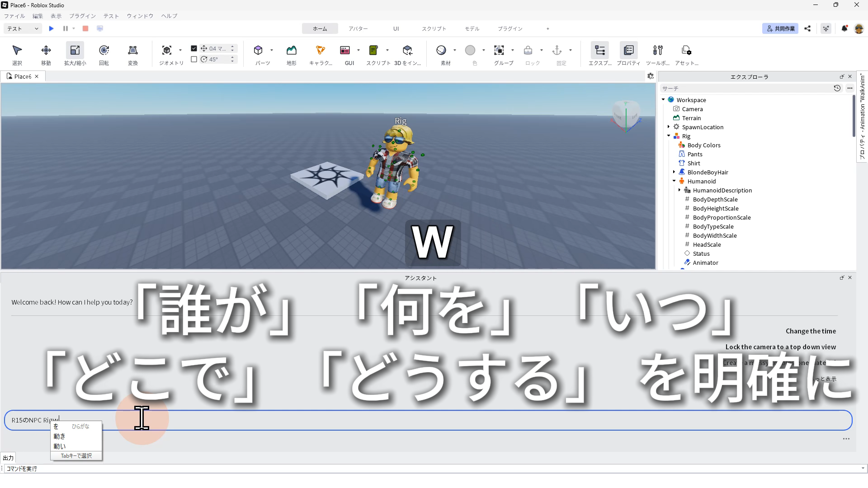Viewport: 868px width, 488px height.
Task: Click the 'Change the time' suggestion
Action: coord(810,331)
